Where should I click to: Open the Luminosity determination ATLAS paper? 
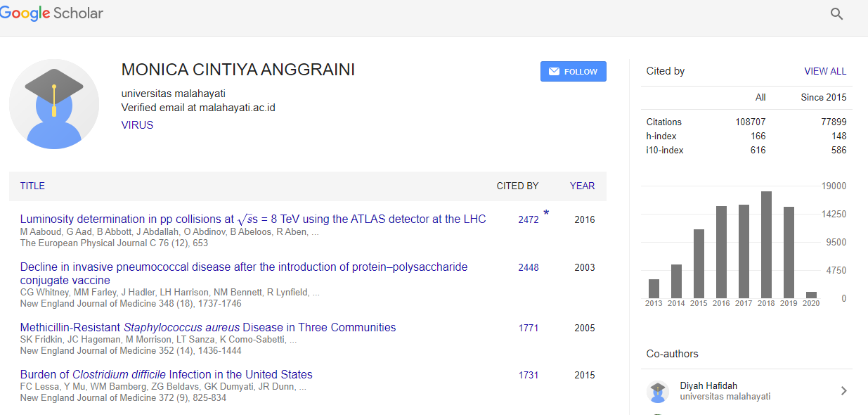click(253, 219)
